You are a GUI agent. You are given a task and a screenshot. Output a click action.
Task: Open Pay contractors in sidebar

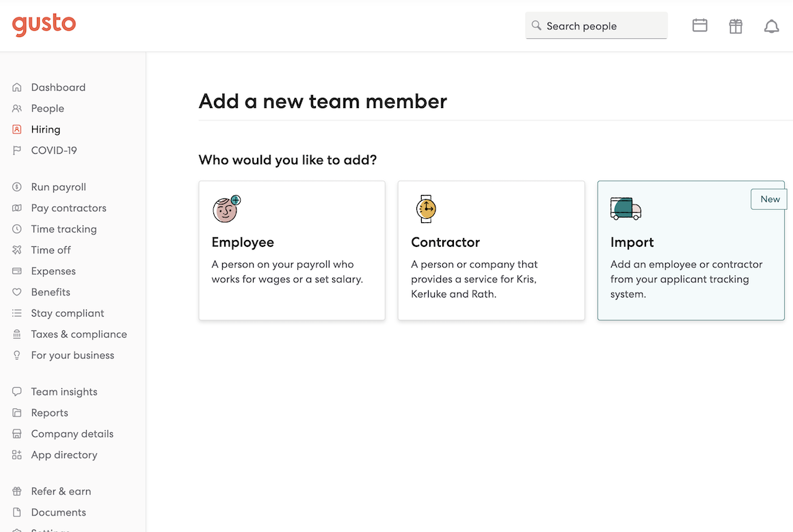69,208
